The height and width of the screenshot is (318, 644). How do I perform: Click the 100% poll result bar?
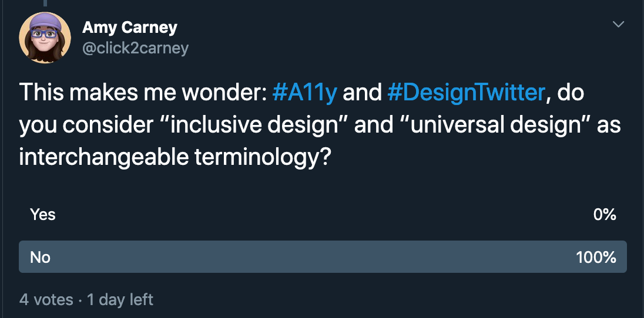pyautogui.click(x=323, y=257)
